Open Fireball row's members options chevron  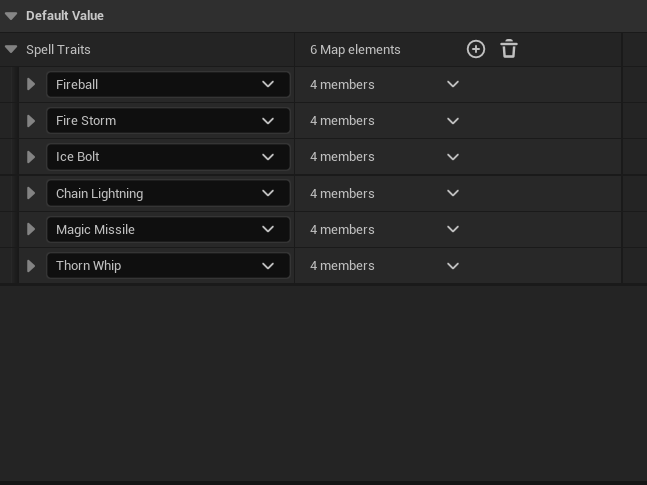click(453, 85)
